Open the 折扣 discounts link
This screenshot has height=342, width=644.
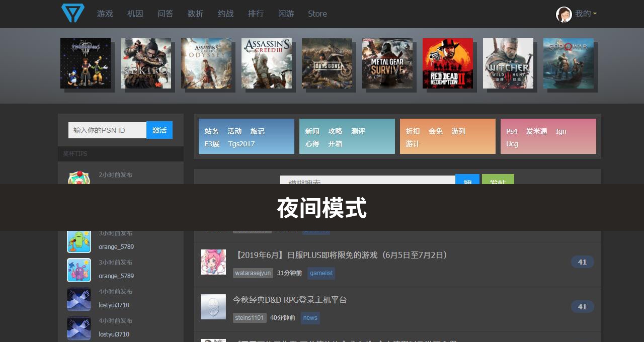412,131
